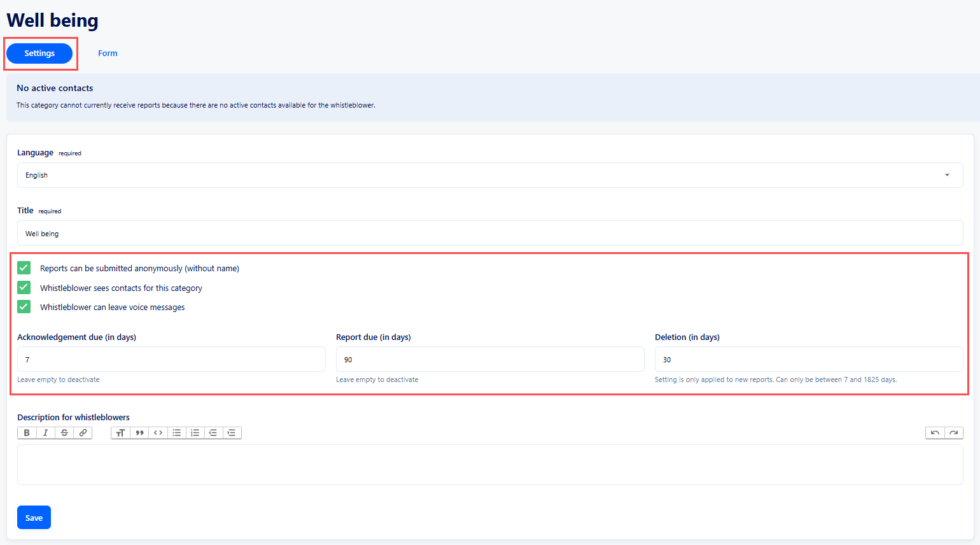
Task: Create a numbered list
Action: pos(195,433)
